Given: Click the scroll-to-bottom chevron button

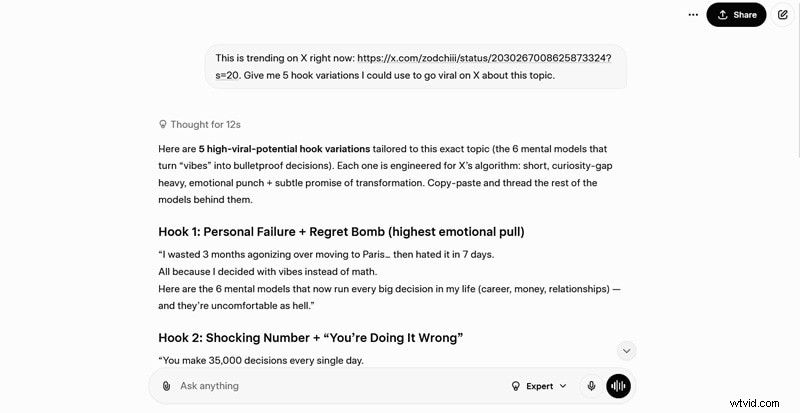Looking at the screenshot, I should (x=626, y=350).
